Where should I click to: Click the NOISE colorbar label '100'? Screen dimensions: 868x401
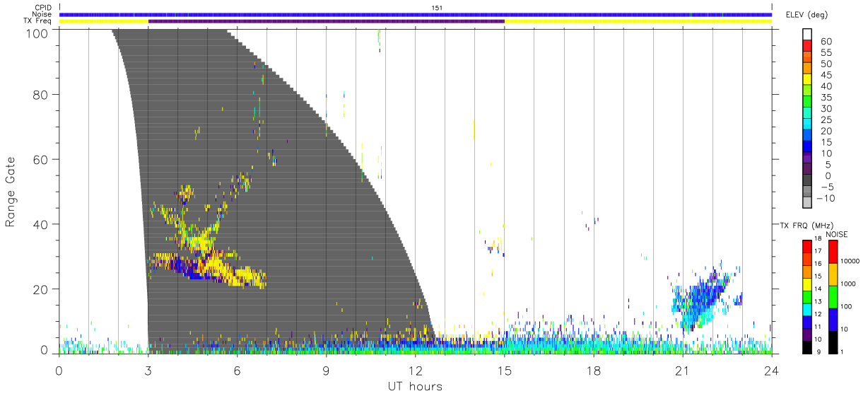tap(846, 307)
